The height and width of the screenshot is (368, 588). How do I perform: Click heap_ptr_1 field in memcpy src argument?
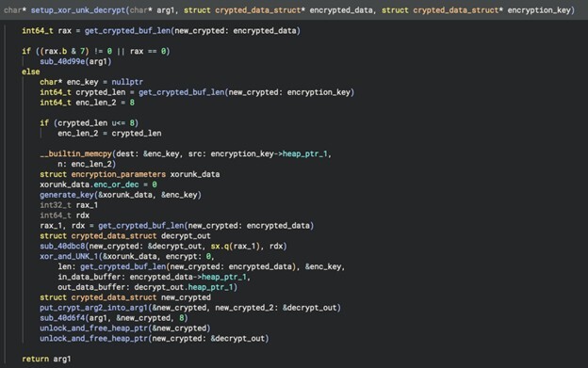(x=305, y=153)
